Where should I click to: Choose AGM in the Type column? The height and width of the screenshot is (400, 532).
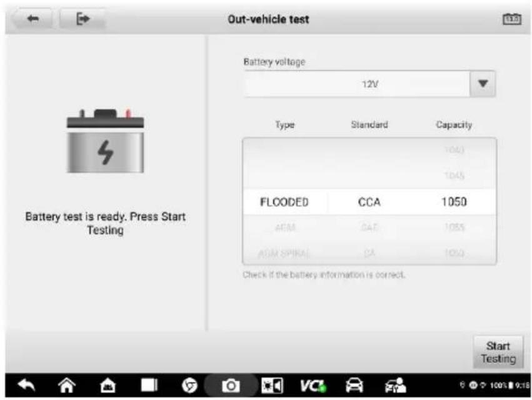285,227
